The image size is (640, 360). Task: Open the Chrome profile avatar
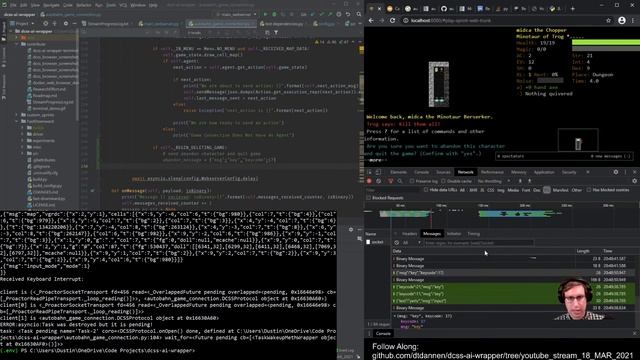622,20
